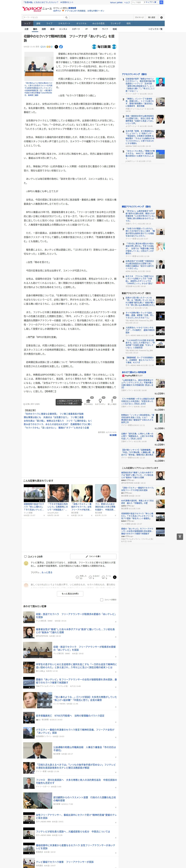186x868 pixels.
Task: Share article on Facebook icon
Action: click(61, 47)
